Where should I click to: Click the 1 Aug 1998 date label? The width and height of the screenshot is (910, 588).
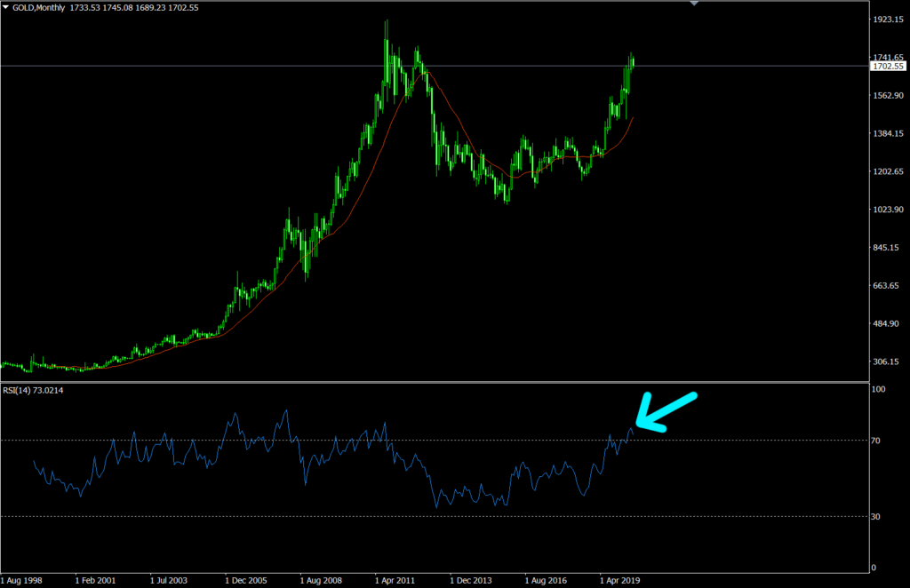tap(21, 579)
